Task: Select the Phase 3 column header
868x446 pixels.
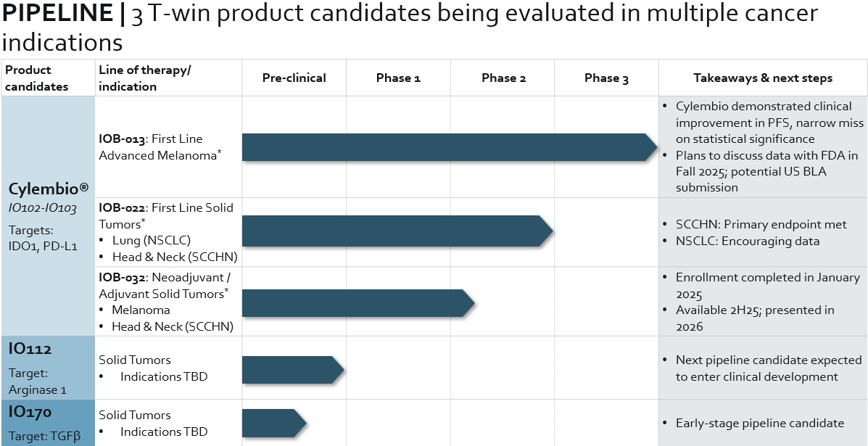Action: [606, 78]
